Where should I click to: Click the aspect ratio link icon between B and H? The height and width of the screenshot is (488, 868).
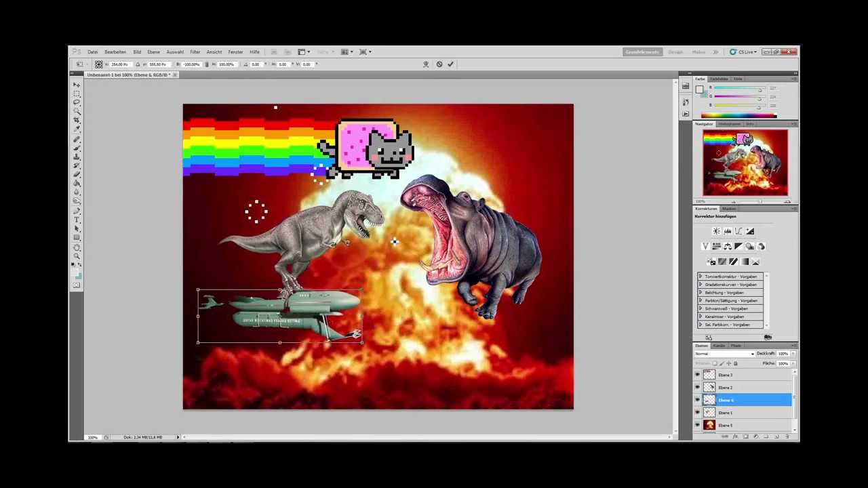point(208,64)
